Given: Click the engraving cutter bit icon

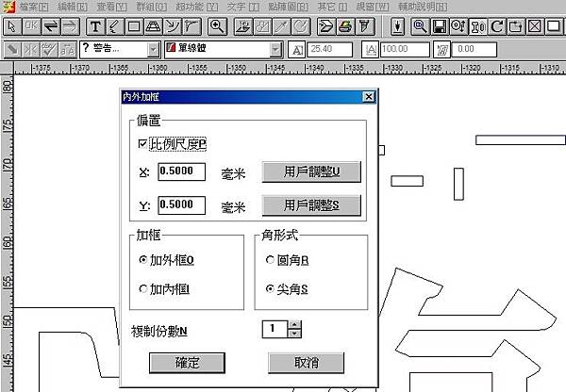Looking at the screenshot, I should (x=365, y=26).
